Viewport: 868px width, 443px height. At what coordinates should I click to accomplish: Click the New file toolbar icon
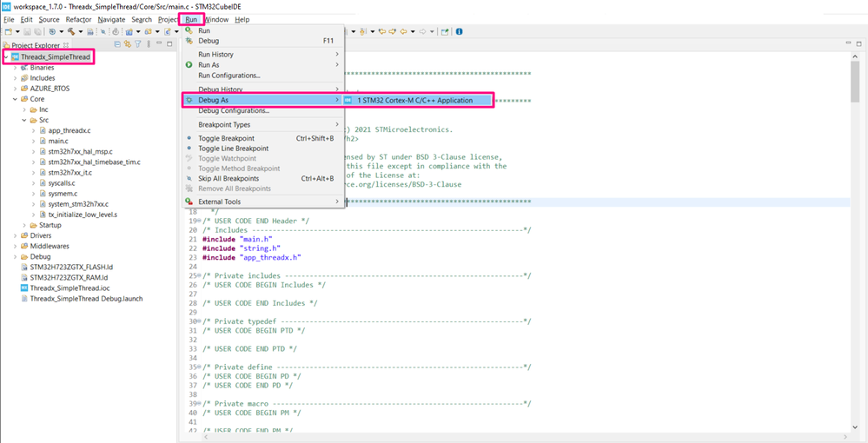(8, 32)
